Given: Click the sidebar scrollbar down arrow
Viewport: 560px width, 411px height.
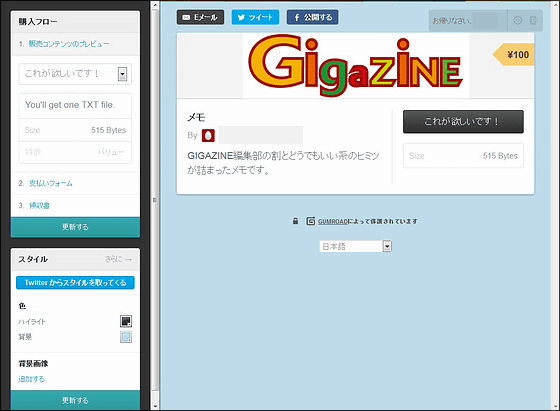Looking at the screenshot, I should pos(155,406).
